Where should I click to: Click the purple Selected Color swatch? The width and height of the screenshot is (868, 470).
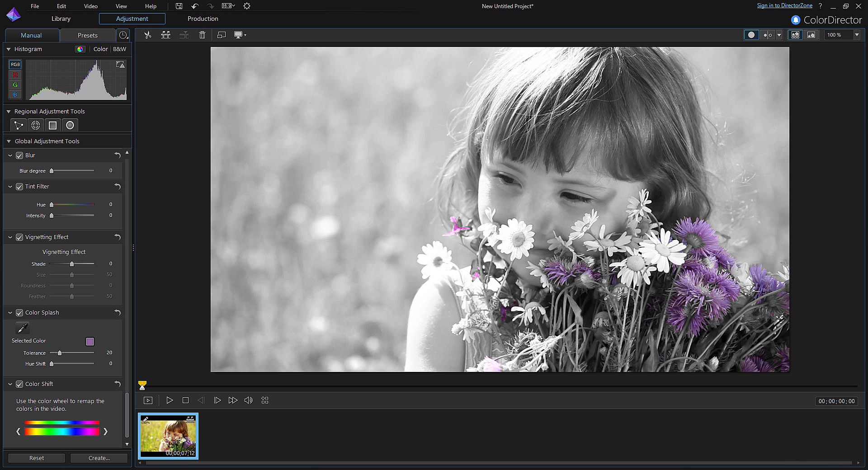tap(90, 341)
